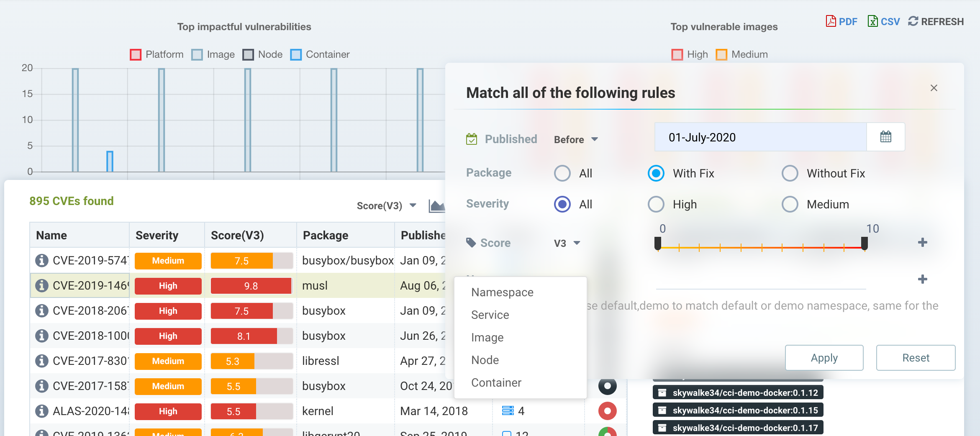Click the plus icon beside Score slider
The width and height of the screenshot is (980, 436).
point(922,243)
